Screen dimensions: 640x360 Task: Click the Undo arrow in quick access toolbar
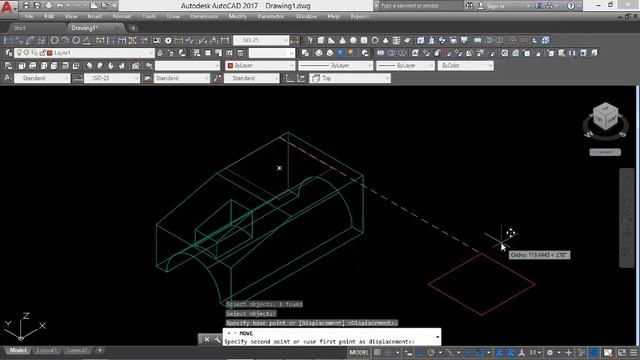60,6
